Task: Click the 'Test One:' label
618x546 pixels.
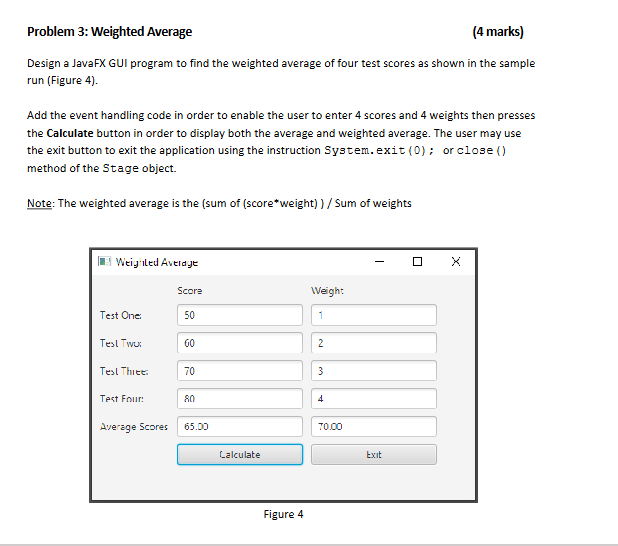Action: point(121,315)
